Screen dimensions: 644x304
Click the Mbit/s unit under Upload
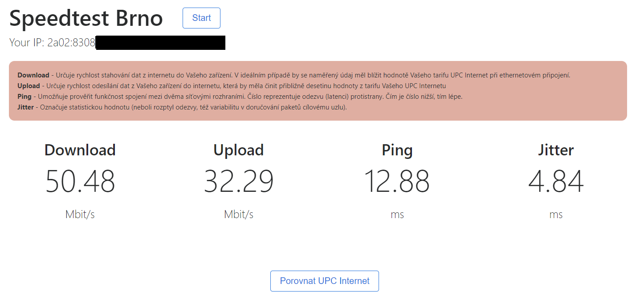[x=239, y=214]
